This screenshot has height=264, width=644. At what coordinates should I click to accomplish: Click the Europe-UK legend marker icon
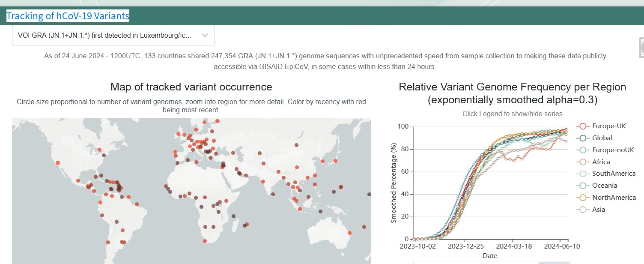click(x=583, y=126)
